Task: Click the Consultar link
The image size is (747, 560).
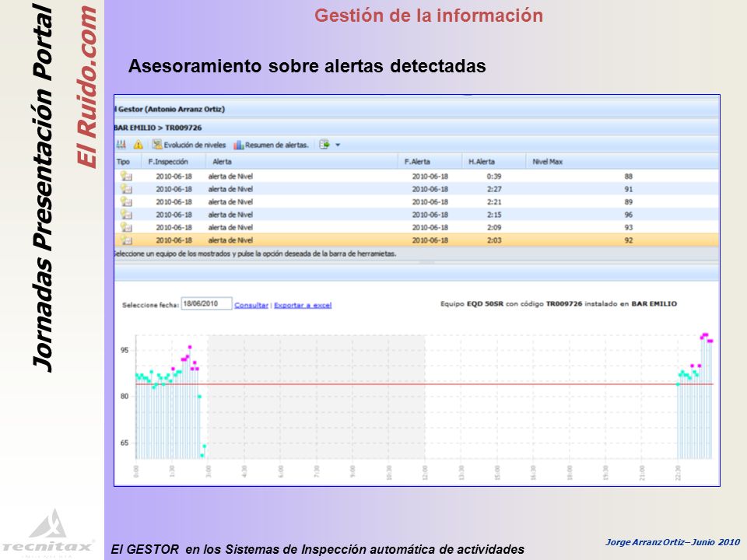Action: pos(251,305)
